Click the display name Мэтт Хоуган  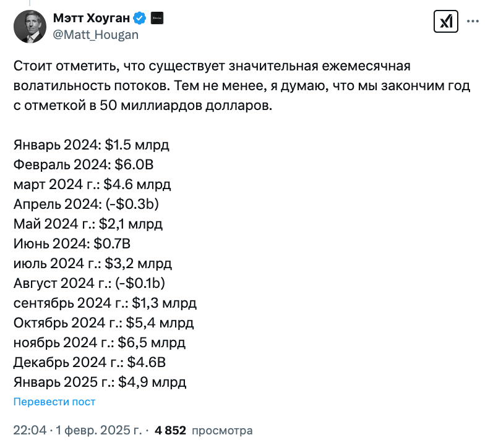point(92,18)
